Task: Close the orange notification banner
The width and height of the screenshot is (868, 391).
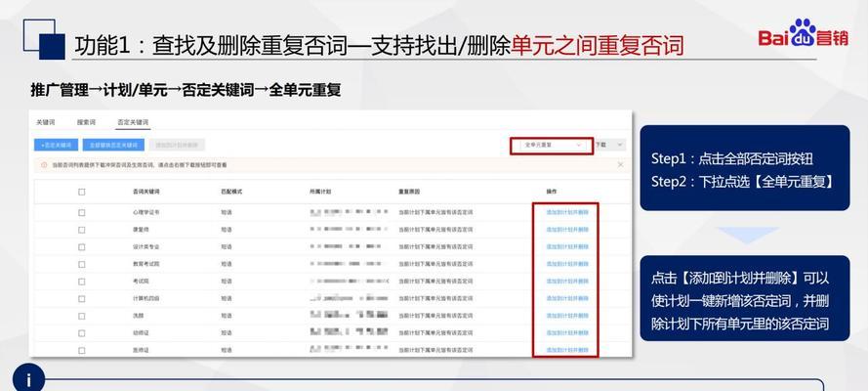Action: [x=620, y=165]
